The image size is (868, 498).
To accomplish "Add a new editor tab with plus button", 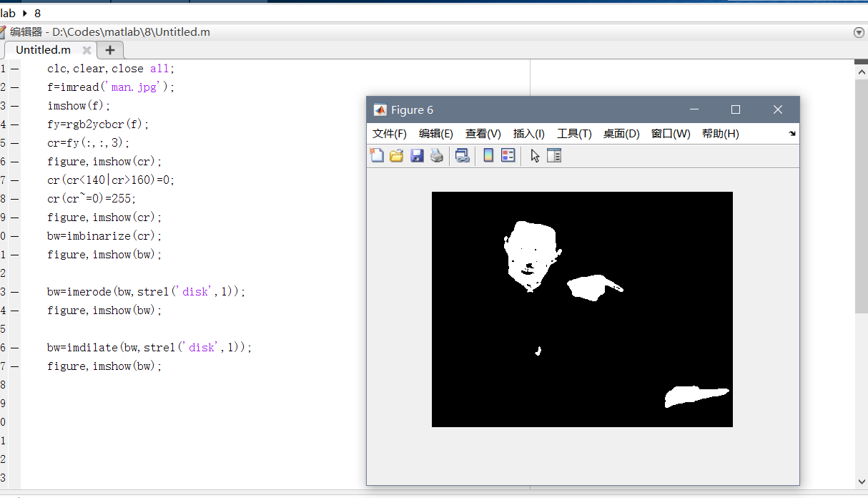I will click(110, 50).
